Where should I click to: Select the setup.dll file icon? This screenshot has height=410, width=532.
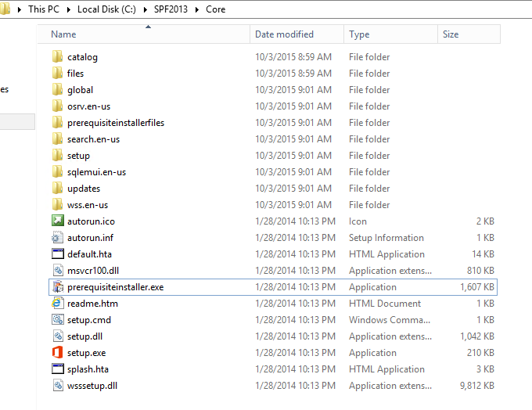pos(58,336)
